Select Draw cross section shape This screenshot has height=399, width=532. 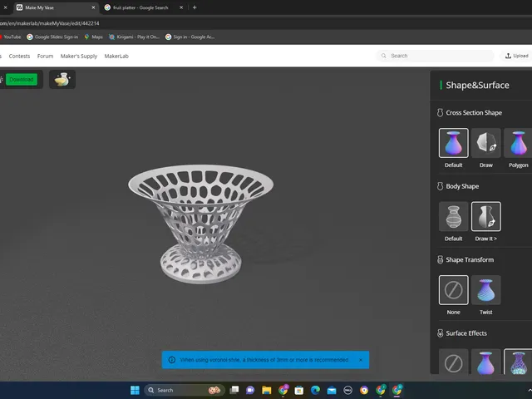[485, 143]
